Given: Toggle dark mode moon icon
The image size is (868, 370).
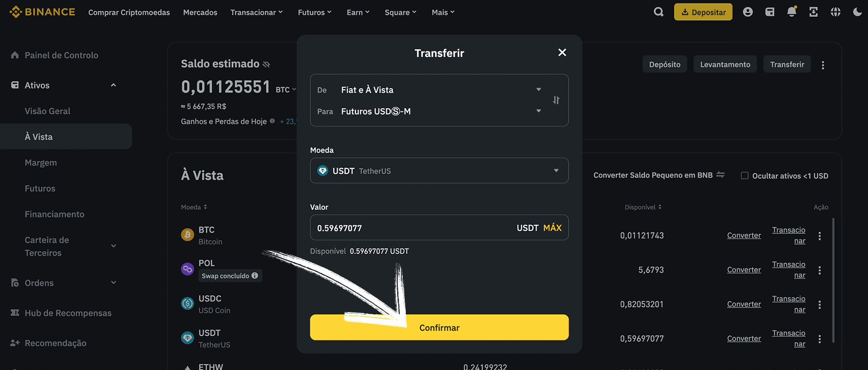Looking at the screenshot, I should (x=857, y=12).
